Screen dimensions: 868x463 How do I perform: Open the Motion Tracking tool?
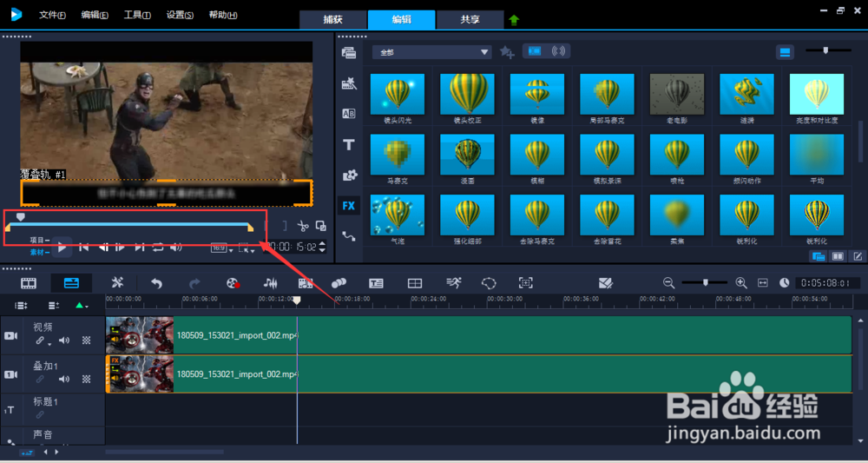click(x=339, y=283)
